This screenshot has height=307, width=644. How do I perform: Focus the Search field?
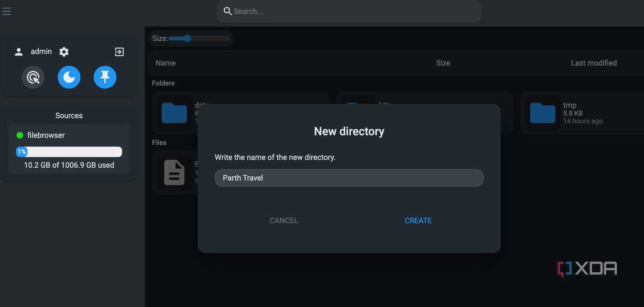349,11
